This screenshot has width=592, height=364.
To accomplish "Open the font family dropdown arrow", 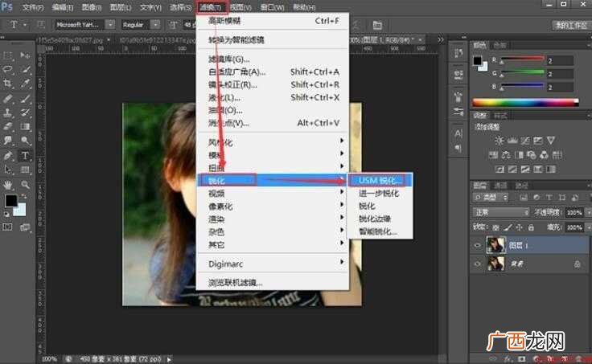I will pos(110,25).
